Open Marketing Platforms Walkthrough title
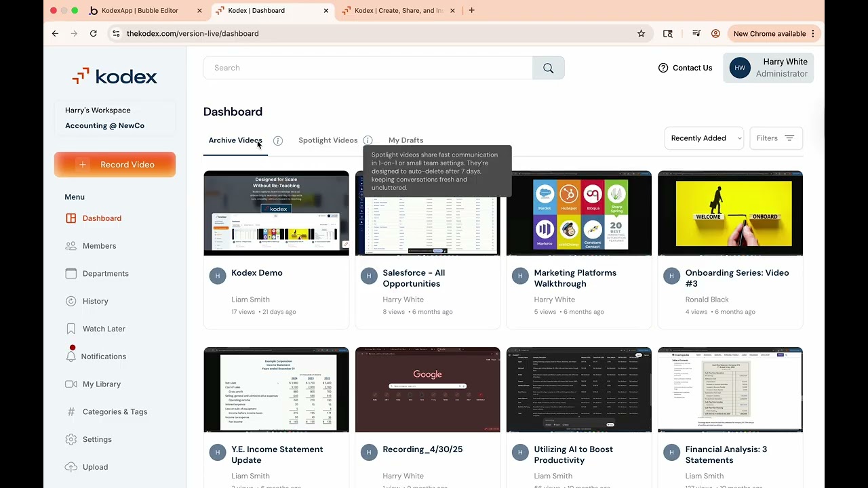Screen dimensions: 868x488 pyautogui.click(x=575, y=278)
